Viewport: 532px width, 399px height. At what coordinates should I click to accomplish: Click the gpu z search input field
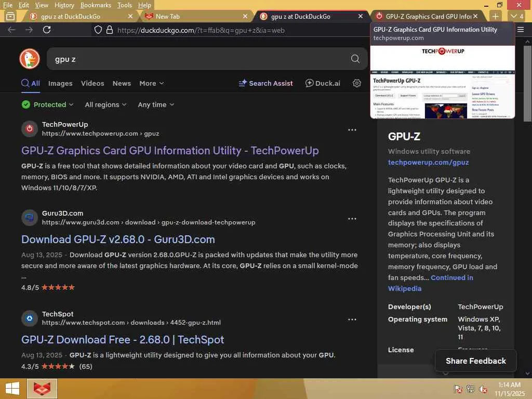(x=200, y=59)
